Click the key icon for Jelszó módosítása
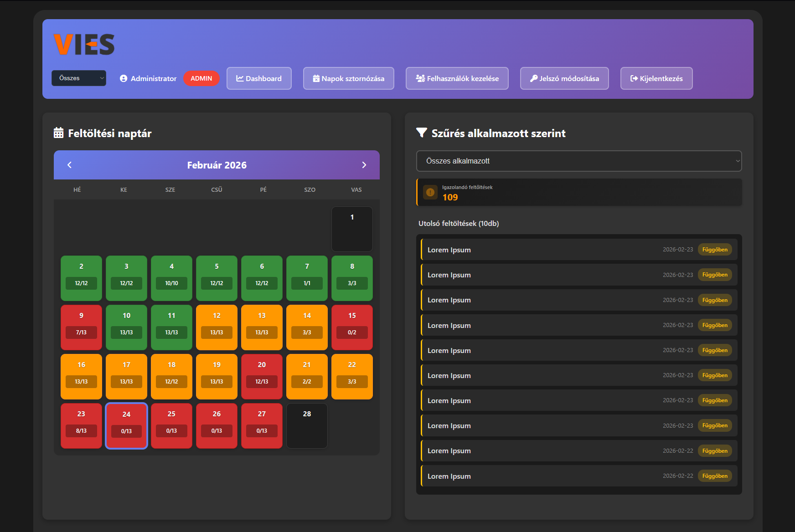This screenshot has width=795, height=532. point(534,78)
